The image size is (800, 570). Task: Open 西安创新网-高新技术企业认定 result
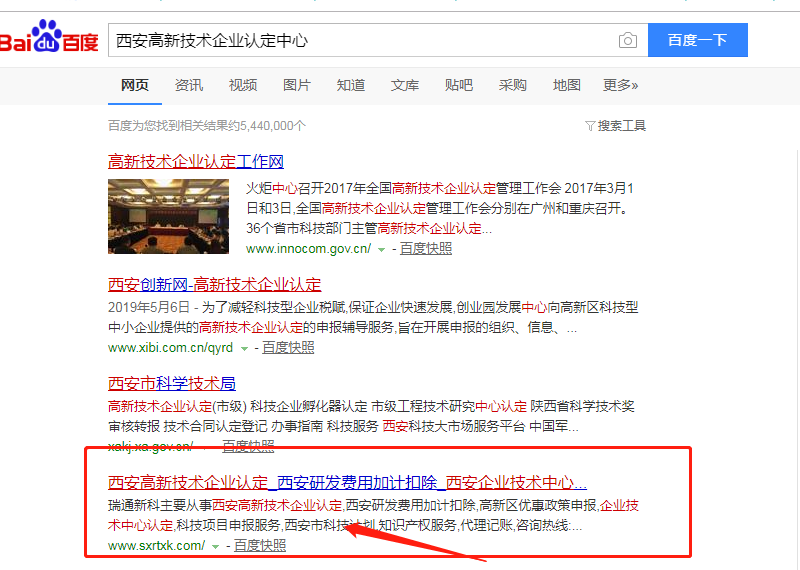(214, 285)
